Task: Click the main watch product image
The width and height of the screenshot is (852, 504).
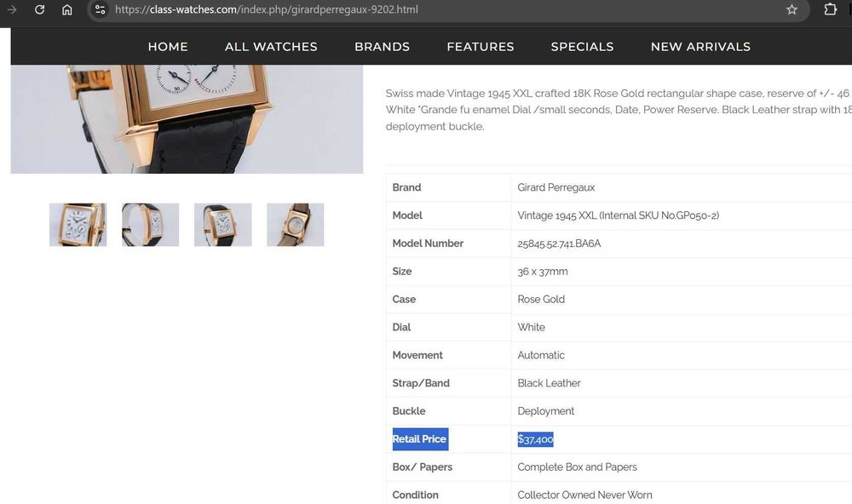Action: coord(187,119)
